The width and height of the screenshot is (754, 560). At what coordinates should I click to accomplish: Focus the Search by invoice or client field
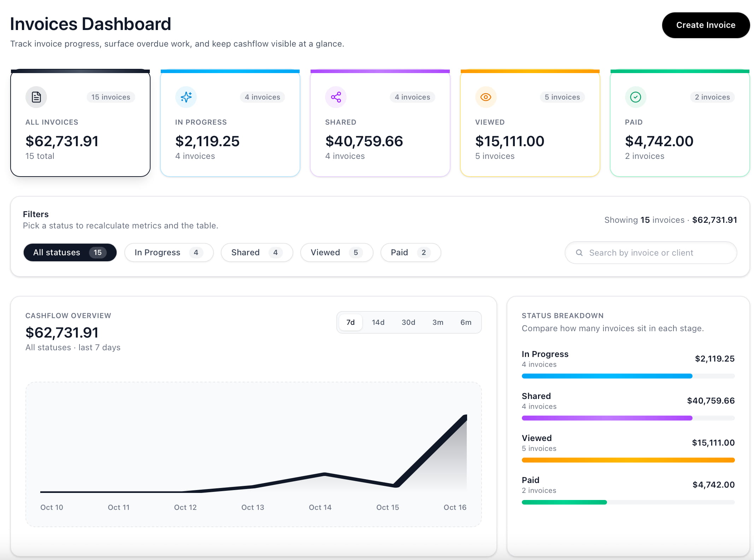click(657, 253)
